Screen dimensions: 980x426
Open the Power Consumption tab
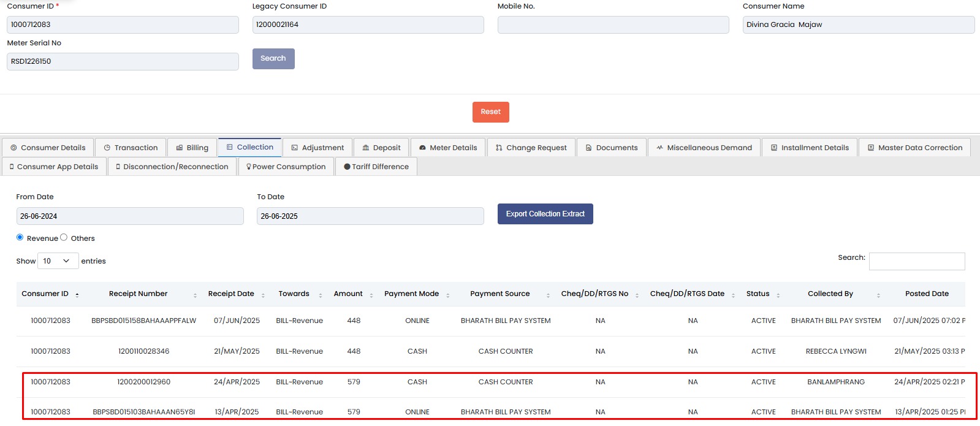[286, 167]
